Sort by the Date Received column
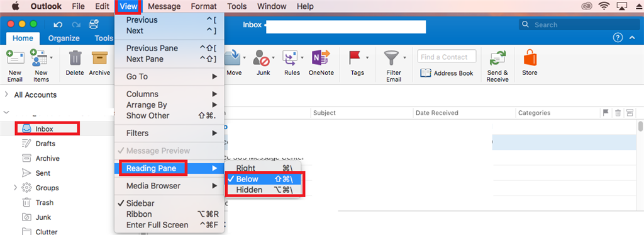Viewport: 644px width, 235px height. coord(437,113)
